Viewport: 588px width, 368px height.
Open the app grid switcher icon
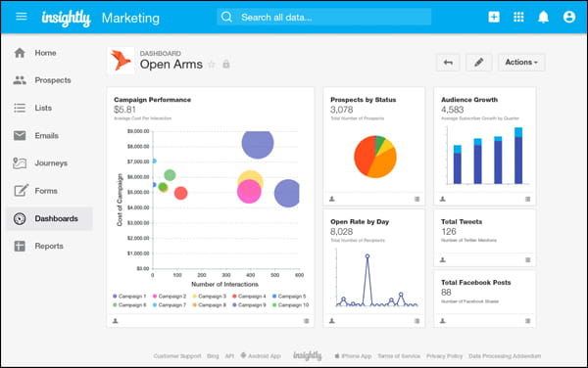pyautogui.click(x=518, y=17)
